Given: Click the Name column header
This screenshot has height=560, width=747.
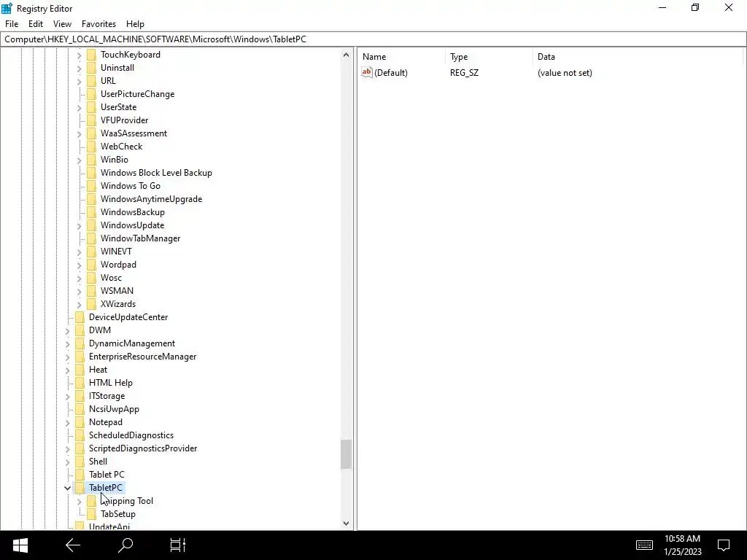Looking at the screenshot, I should click(x=401, y=57).
